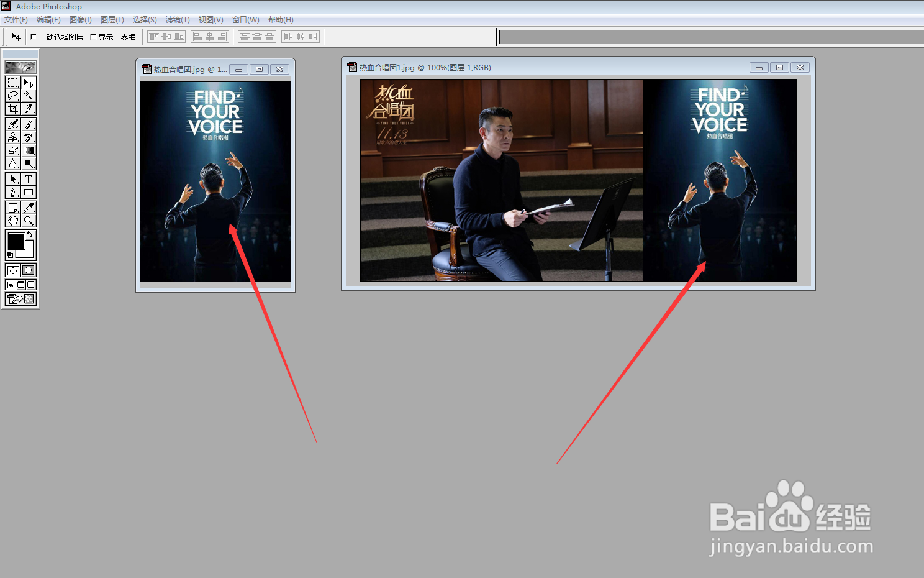This screenshot has width=924, height=578.
Task: Select the Zoom tool
Action: tap(29, 221)
